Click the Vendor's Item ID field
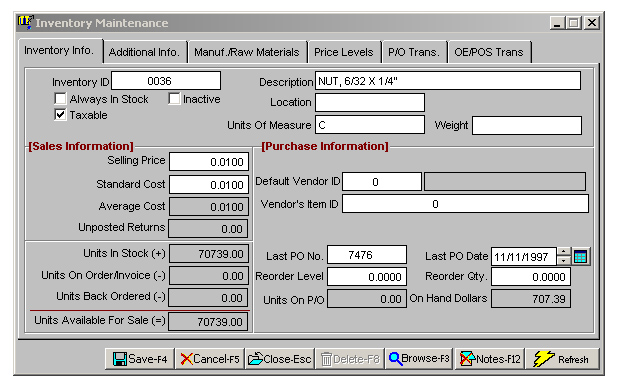 pos(465,204)
